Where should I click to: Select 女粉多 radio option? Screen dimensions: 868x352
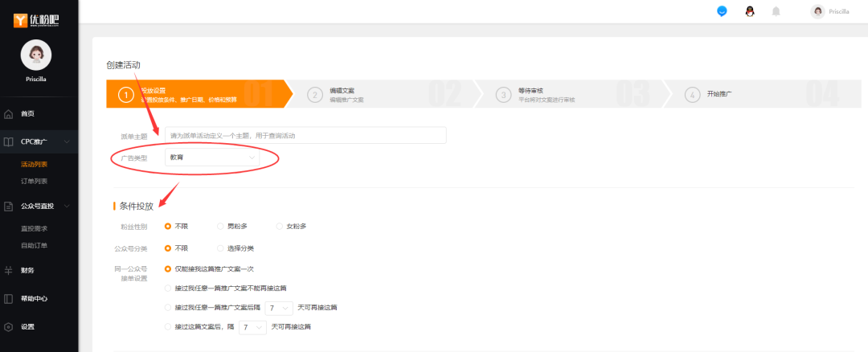[x=279, y=227]
